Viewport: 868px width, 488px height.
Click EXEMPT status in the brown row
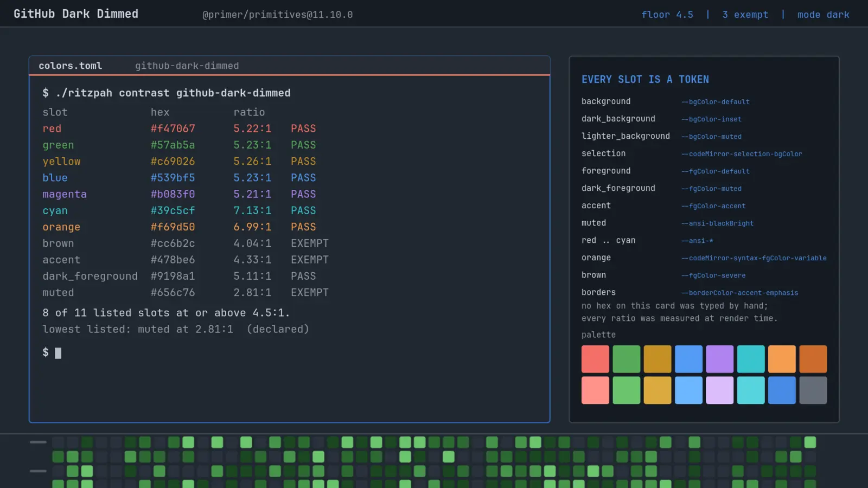(x=310, y=243)
